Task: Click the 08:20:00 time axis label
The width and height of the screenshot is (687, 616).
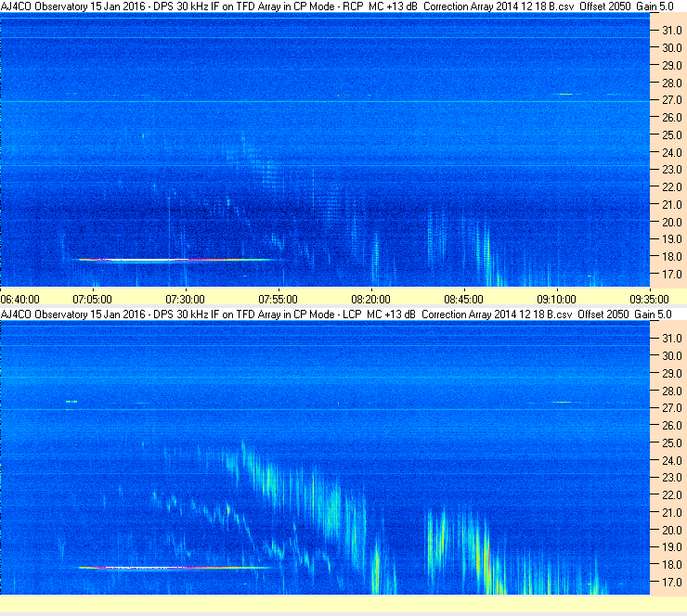Action: click(371, 300)
